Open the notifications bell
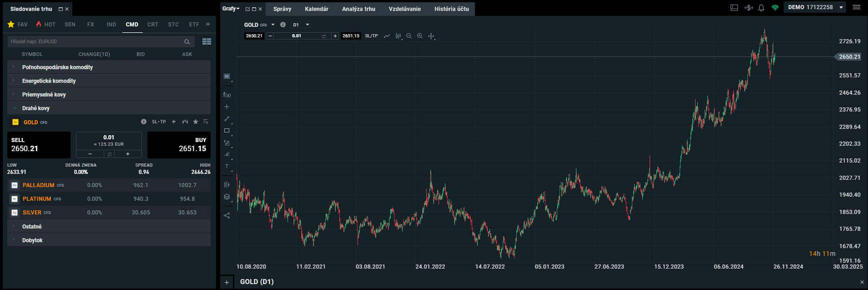The height and width of the screenshot is (290, 868). pyautogui.click(x=761, y=8)
